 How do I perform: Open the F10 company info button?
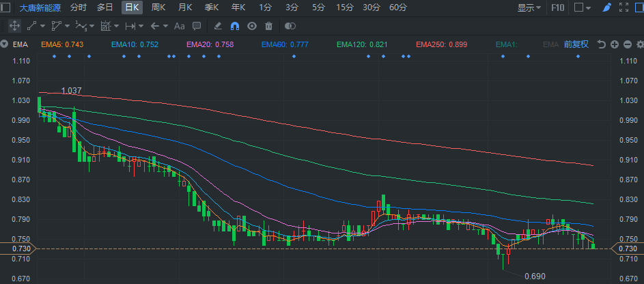tap(557, 8)
